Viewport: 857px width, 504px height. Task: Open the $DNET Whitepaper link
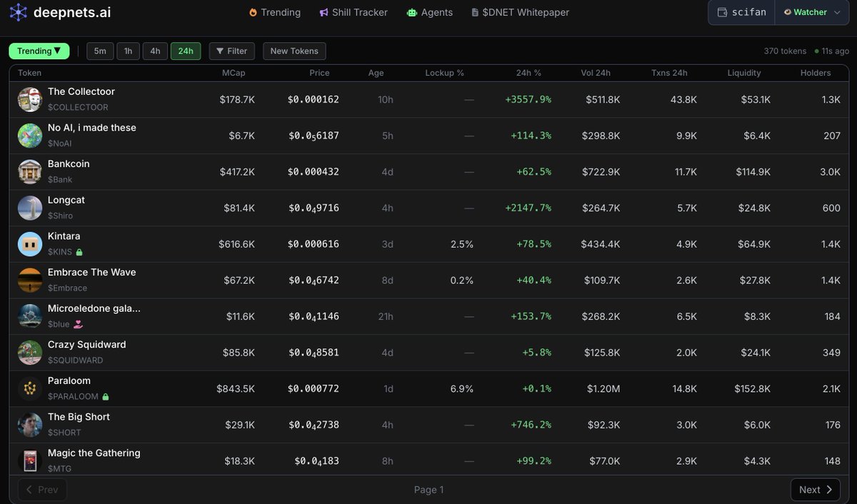point(521,12)
